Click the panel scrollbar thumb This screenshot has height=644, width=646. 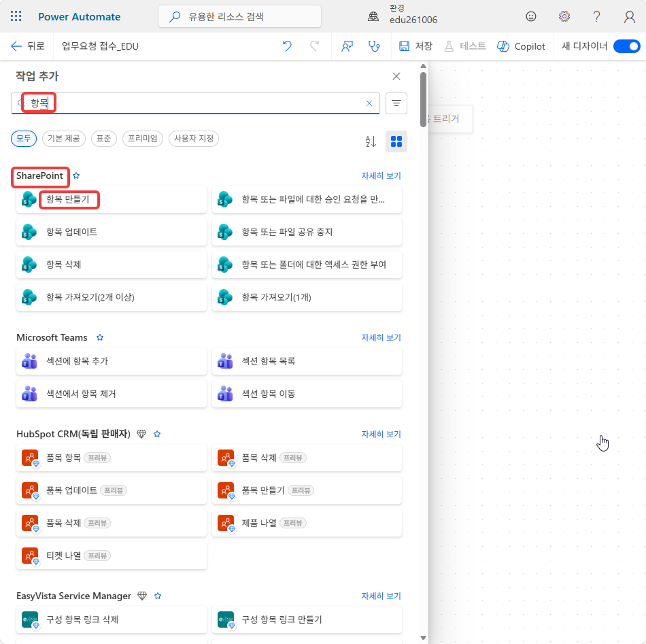[423, 100]
